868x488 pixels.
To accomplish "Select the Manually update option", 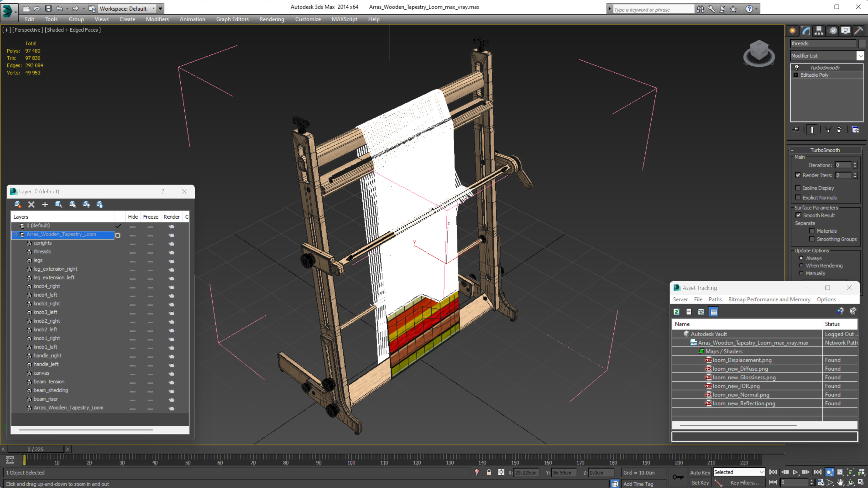I will (801, 273).
